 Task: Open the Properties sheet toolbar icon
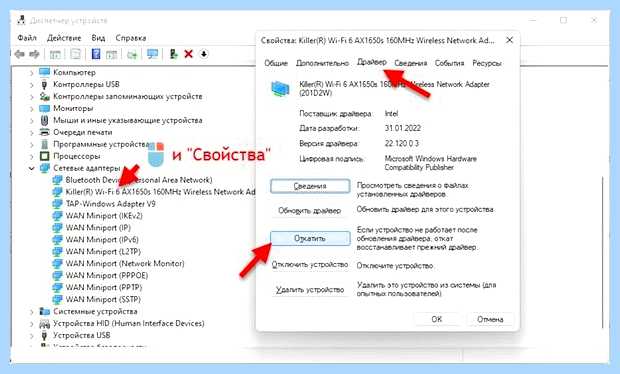coord(75,54)
